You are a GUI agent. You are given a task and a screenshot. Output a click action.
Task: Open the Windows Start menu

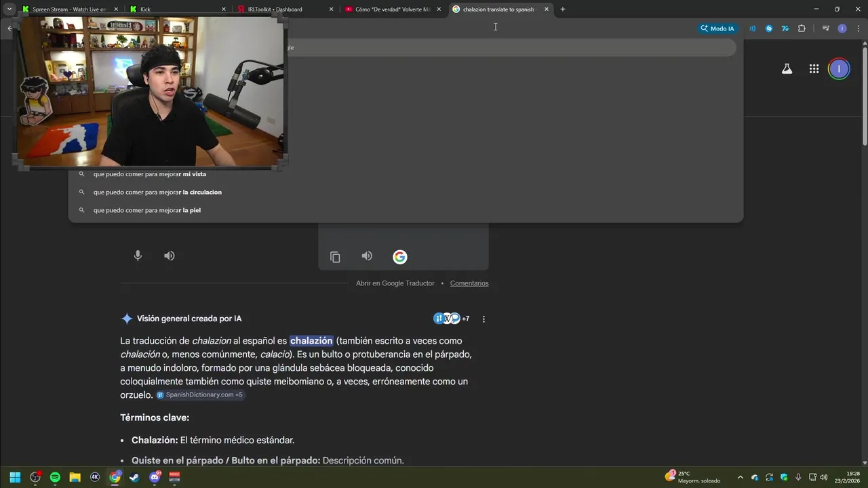point(15,477)
